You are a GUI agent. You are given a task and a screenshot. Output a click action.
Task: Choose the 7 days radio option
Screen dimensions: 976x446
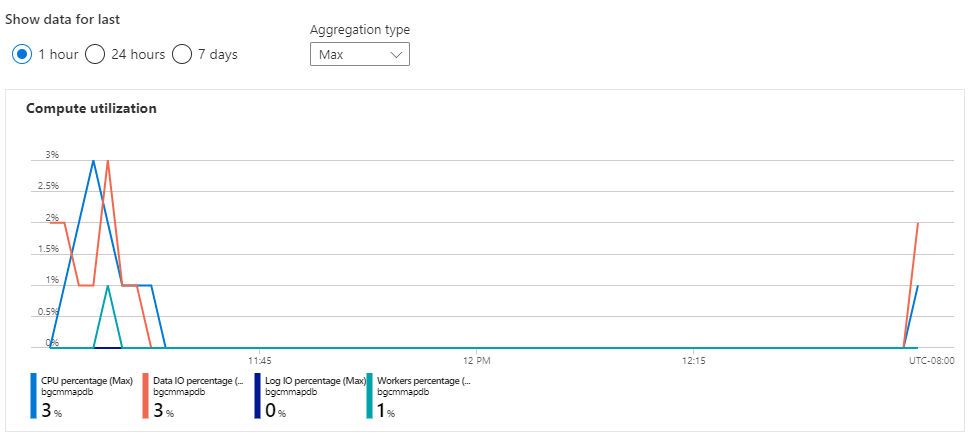182,55
